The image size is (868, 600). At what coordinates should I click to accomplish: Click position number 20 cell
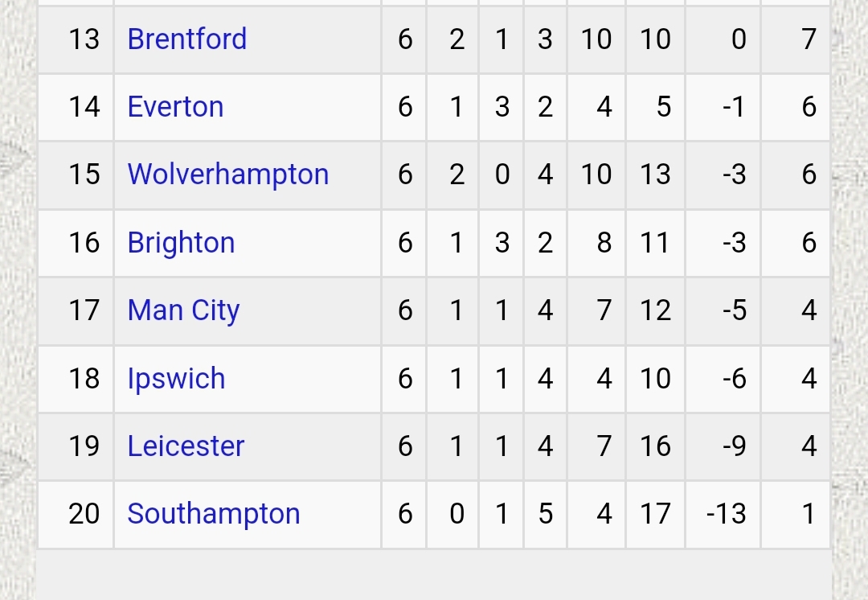(x=76, y=515)
